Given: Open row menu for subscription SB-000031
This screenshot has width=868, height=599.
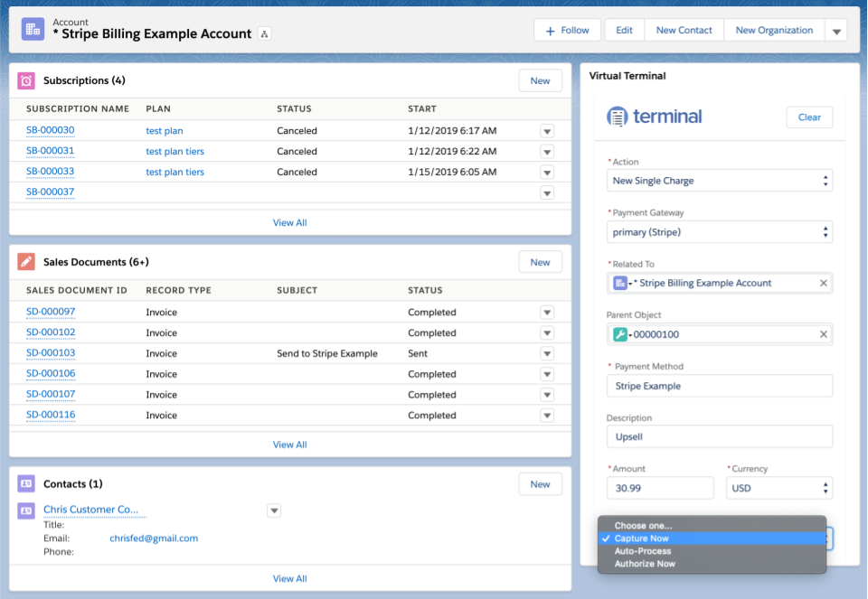Looking at the screenshot, I should pyautogui.click(x=547, y=152).
